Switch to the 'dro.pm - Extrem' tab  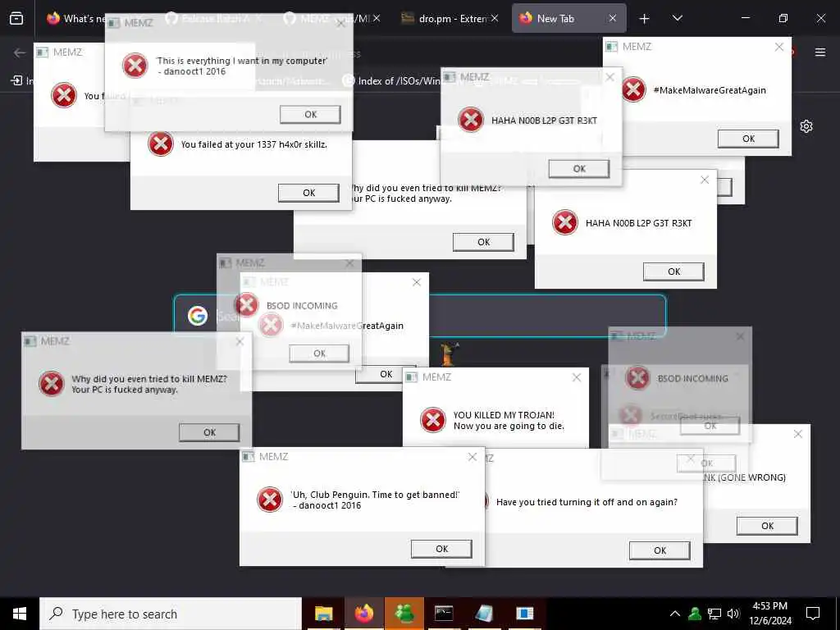coord(450,19)
